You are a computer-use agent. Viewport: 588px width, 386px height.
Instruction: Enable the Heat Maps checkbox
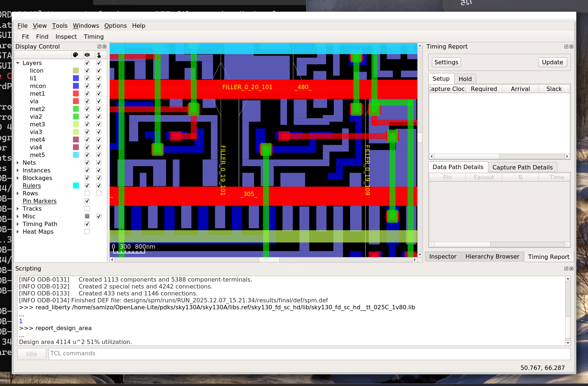tap(87, 232)
